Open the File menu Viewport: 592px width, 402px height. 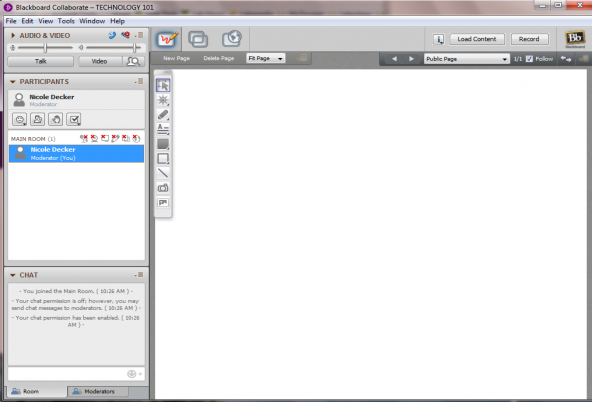pos(11,21)
